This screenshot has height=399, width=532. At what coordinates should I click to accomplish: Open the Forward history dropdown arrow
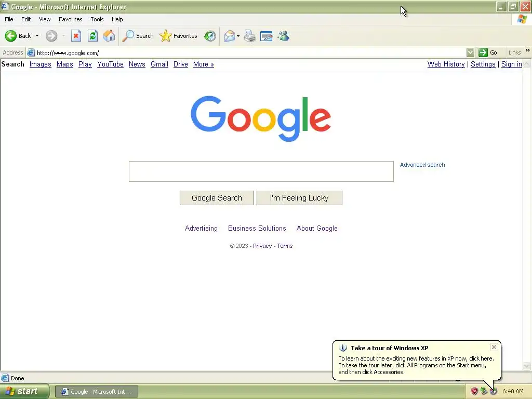(x=63, y=36)
